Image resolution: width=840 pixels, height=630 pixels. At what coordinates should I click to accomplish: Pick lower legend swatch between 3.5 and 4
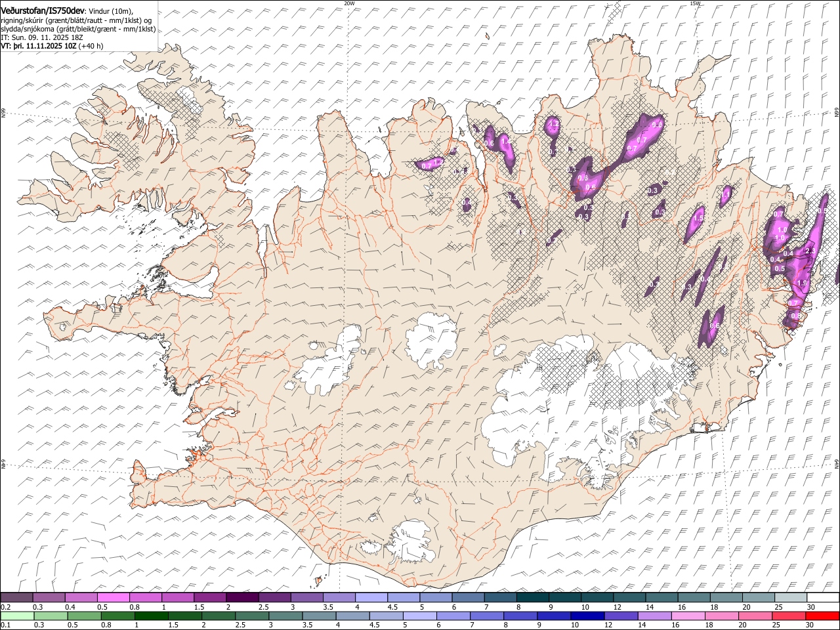pos(319,616)
